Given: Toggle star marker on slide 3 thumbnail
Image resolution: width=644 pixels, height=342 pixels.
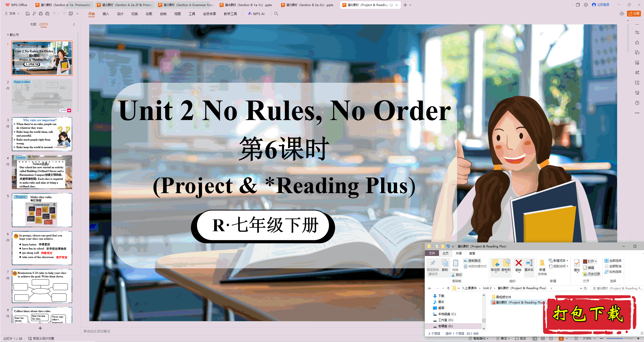Looking at the screenshot, I should [x=8, y=126].
